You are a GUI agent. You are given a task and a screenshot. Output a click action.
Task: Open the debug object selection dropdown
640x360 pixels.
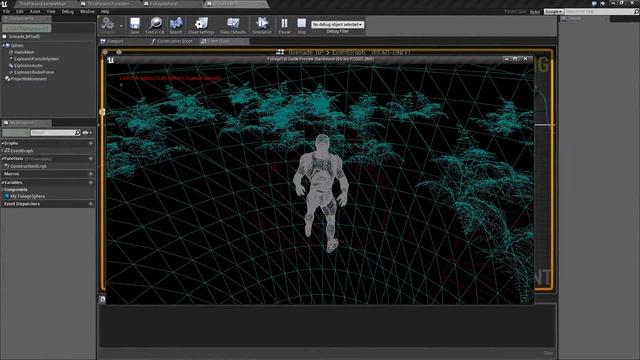[x=338, y=24]
